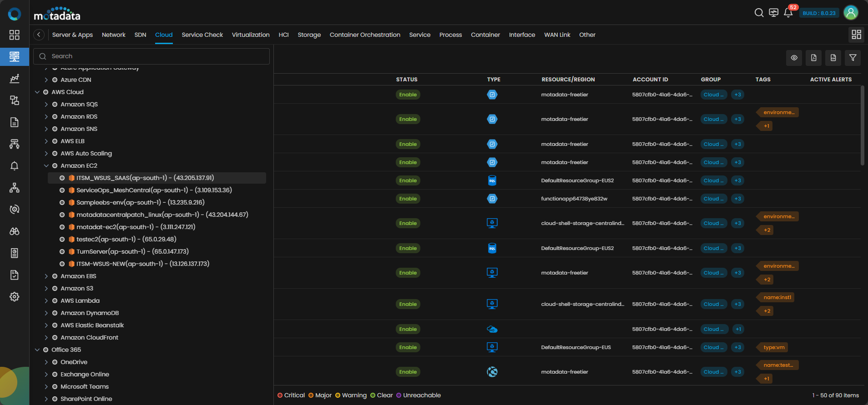
Task: Open the dashboard grid icon in sidebar
Action: tap(15, 35)
